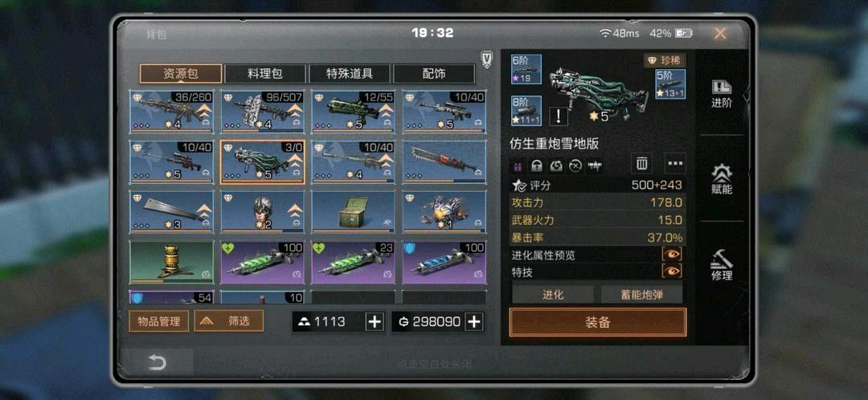868x400 pixels.
Task: Click the shield V badge above grid
Action: (486, 59)
